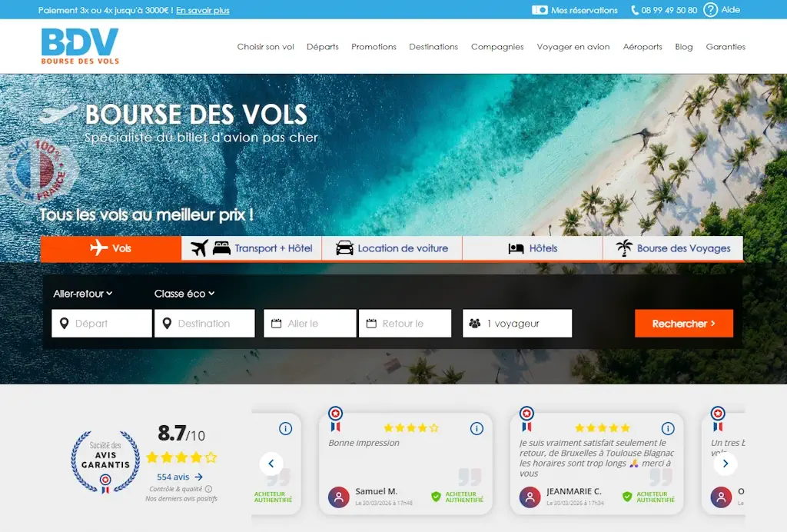
Task: Click the airplane icon on Vols tab
Action: point(99,248)
